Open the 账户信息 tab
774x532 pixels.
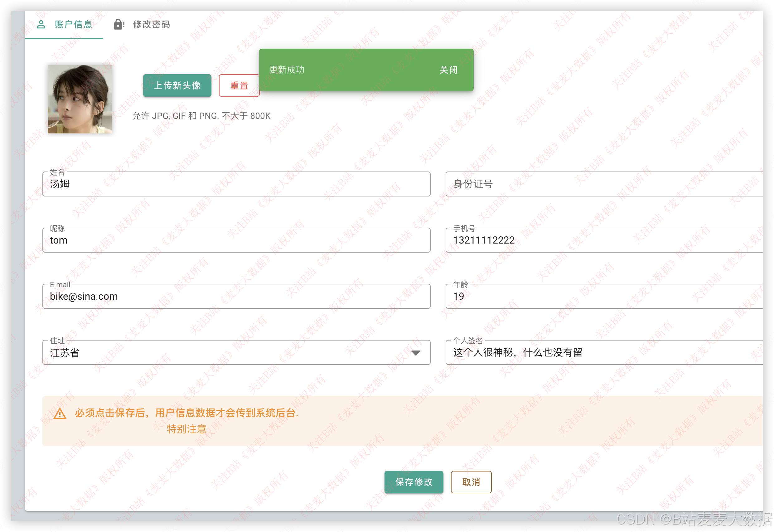click(73, 24)
